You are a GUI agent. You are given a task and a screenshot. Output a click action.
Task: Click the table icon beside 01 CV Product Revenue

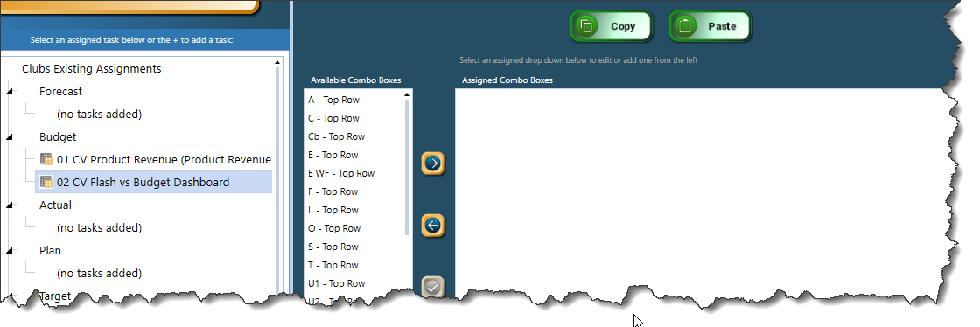point(45,159)
